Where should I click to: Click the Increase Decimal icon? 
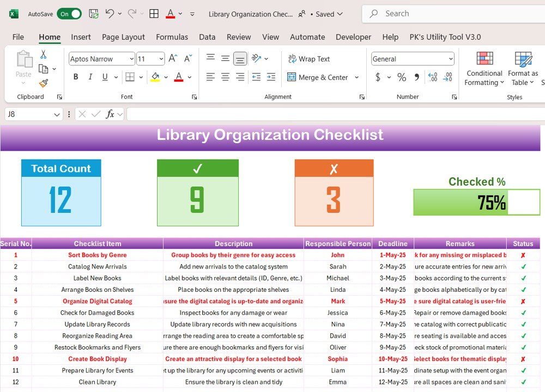[x=433, y=77]
